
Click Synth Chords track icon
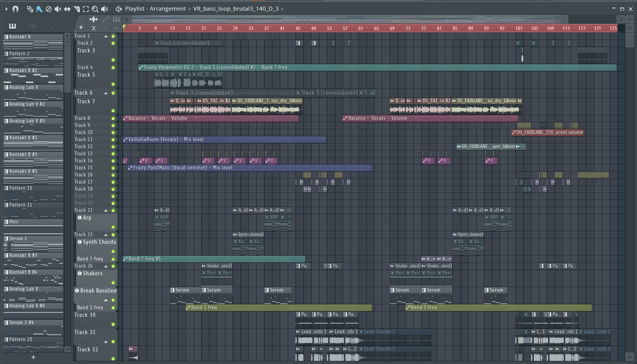coord(79,242)
